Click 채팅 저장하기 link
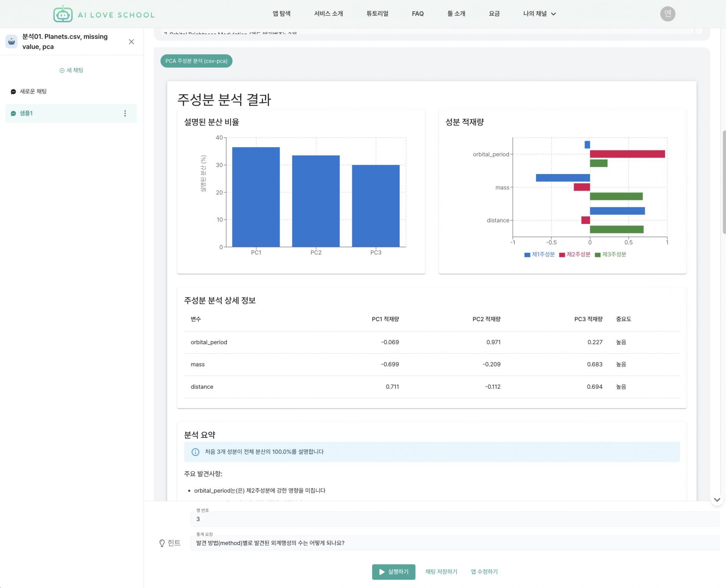Viewport: 726px width, 588px height. coord(441,572)
